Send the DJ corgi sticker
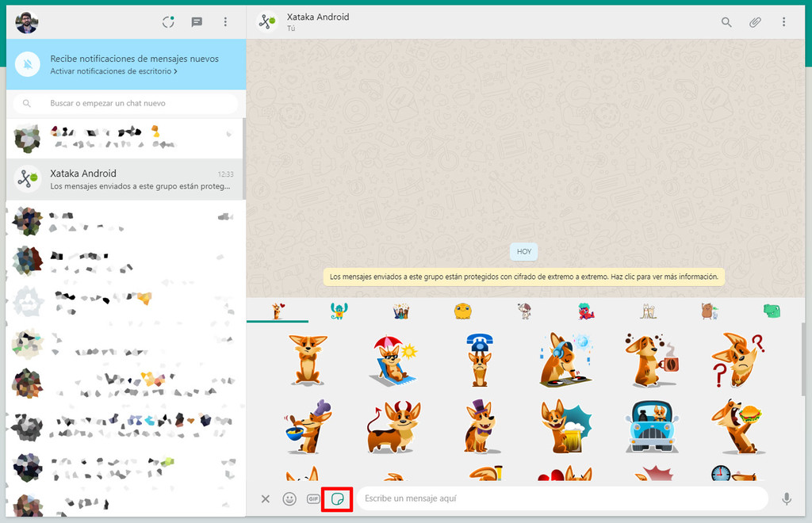Viewport: 812px width, 523px height. point(565,357)
